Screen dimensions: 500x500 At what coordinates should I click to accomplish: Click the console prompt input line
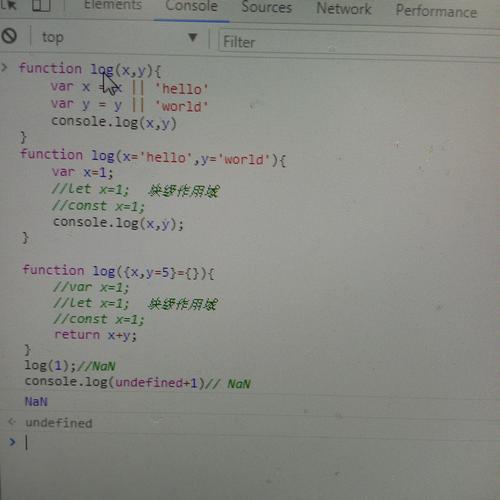tap(260, 443)
